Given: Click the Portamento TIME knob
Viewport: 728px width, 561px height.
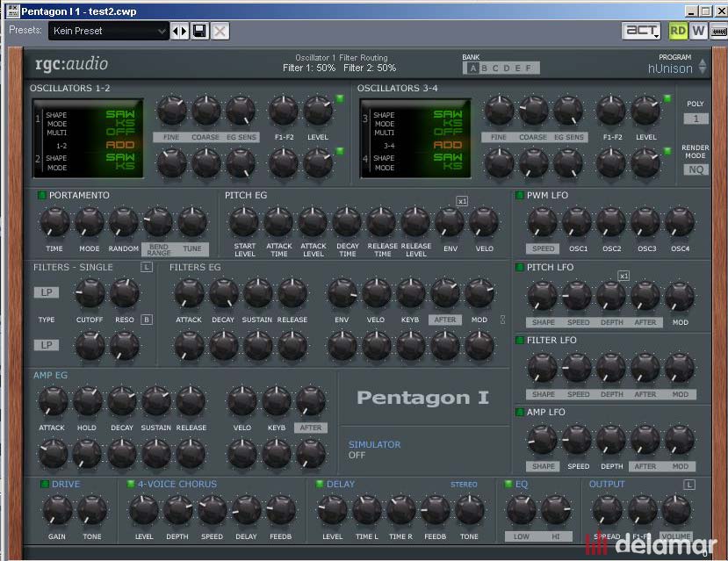Looking at the screenshot, I should (54, 221).
